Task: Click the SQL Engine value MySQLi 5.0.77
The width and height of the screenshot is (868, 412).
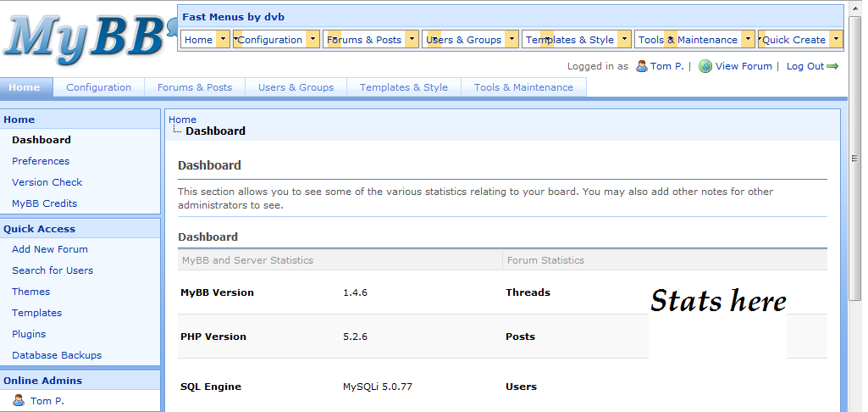Action: (378, 387)
